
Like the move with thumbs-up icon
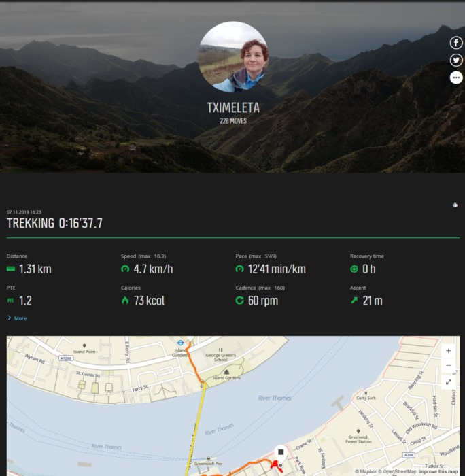pyautogui.click(x=455, y=205)
